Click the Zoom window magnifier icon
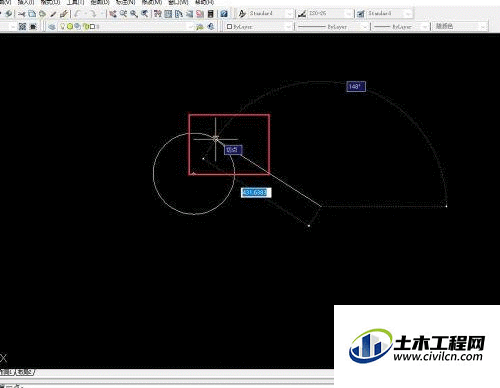The image size is (500, 388). click(x=134, y=14)
